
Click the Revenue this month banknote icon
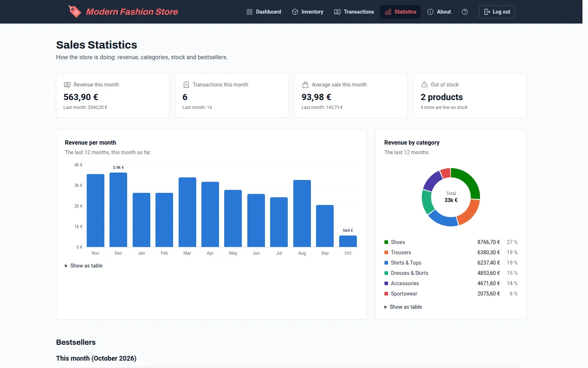coord(67,85)
